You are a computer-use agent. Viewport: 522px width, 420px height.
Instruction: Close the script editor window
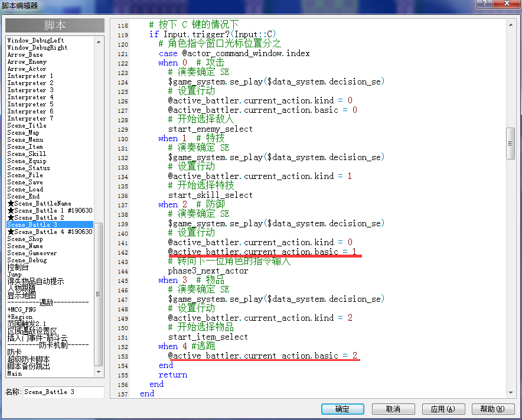507,4
